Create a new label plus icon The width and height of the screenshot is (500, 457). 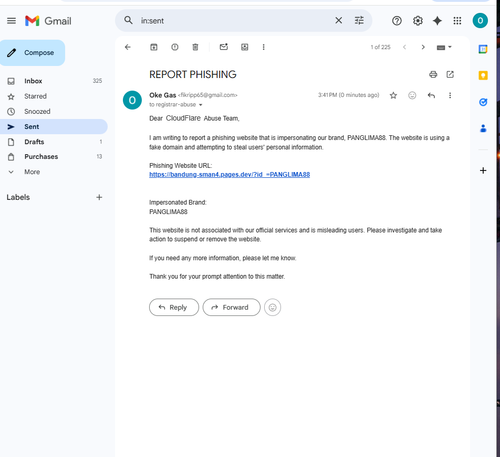point(99,197)
